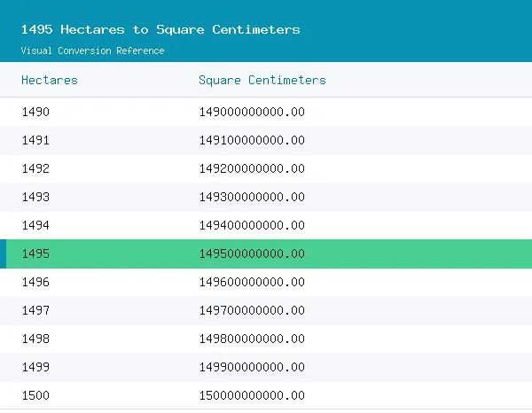Select the cell showing 1499
Screen dimensions: 532x413
(35, 367)
